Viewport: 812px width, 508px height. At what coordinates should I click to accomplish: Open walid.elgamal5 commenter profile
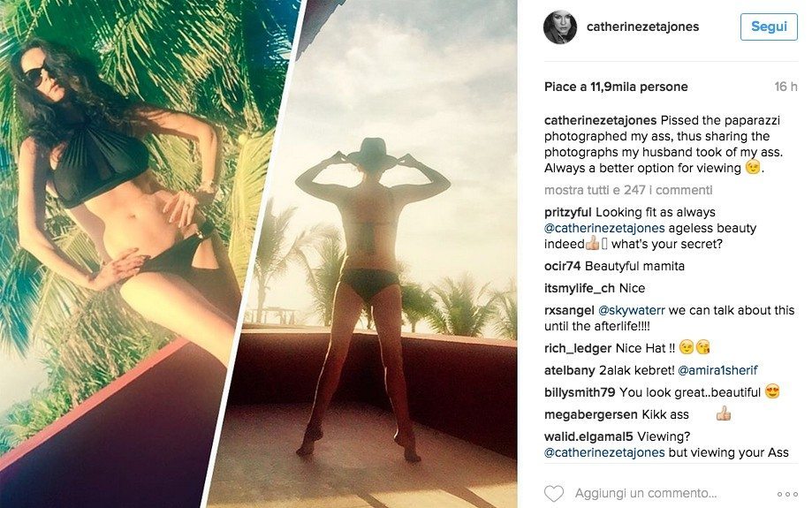pyautogui.click(x=588, y=437)
